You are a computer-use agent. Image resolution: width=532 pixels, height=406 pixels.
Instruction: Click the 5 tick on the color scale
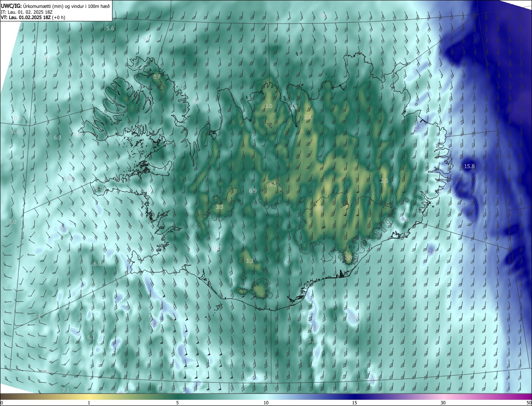coord(177,403)
